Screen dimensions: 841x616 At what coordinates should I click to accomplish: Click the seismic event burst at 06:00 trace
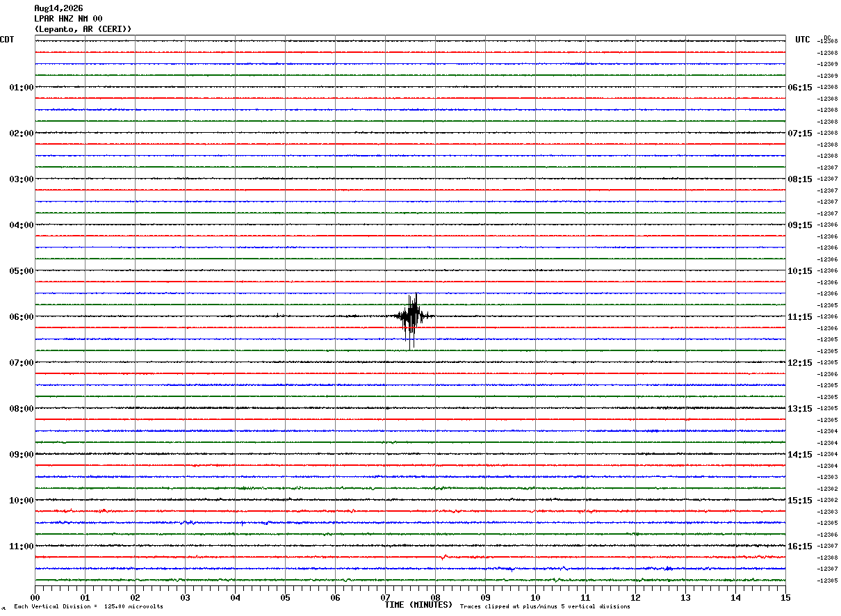coord(412,320)
